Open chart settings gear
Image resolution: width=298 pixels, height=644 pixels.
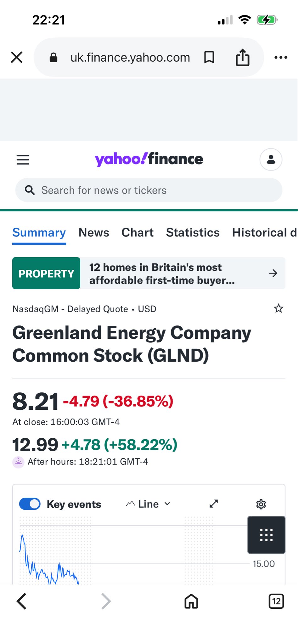261,504
